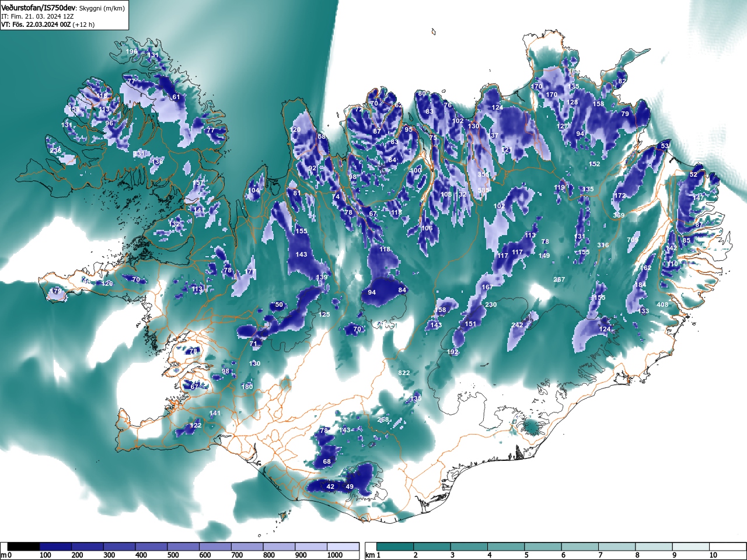The image size is (747, 560).
Task: Click the 'Skyggni (m/km)' label in header
Action: [x=102, y=8]
